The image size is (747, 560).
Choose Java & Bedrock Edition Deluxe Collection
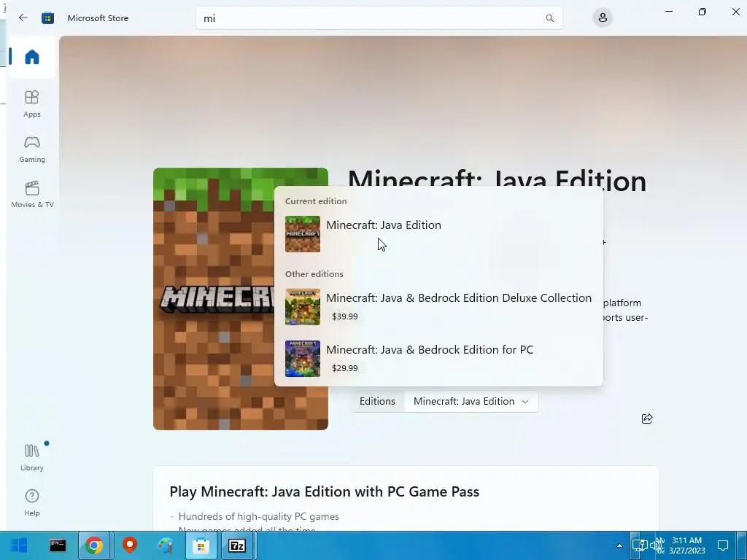[438, 307]
